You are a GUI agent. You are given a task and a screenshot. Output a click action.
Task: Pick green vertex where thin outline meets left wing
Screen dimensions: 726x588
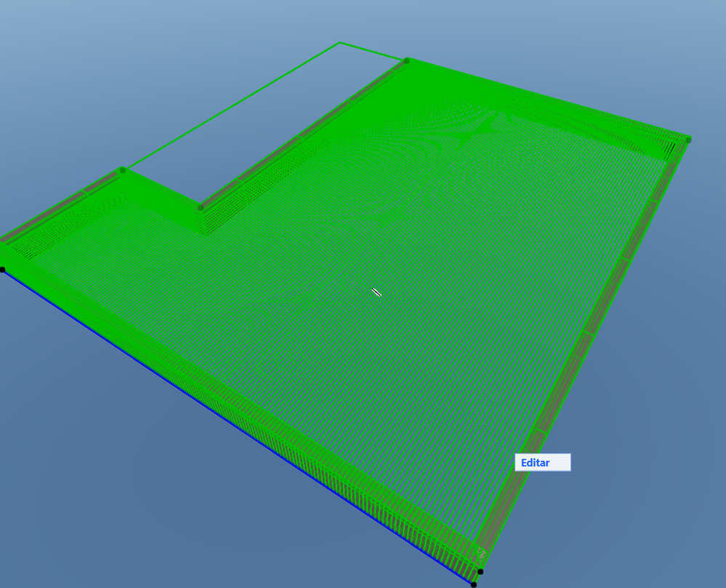tap(123, 170)
